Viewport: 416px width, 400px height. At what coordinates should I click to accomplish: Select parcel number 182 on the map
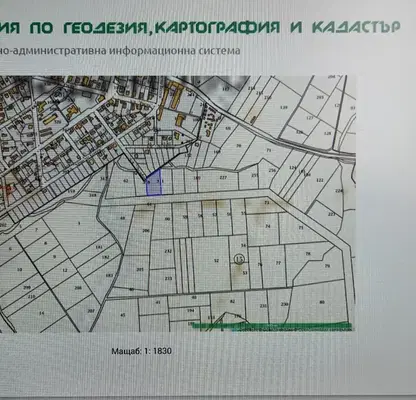click(105, 257)
